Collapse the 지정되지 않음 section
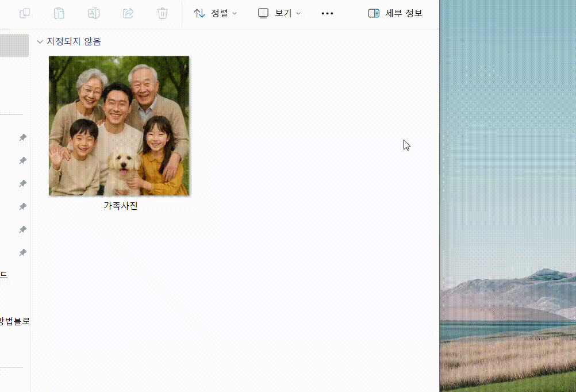This screenshot has height=392, width=576. pyautogui.click(x=40, y=41)
